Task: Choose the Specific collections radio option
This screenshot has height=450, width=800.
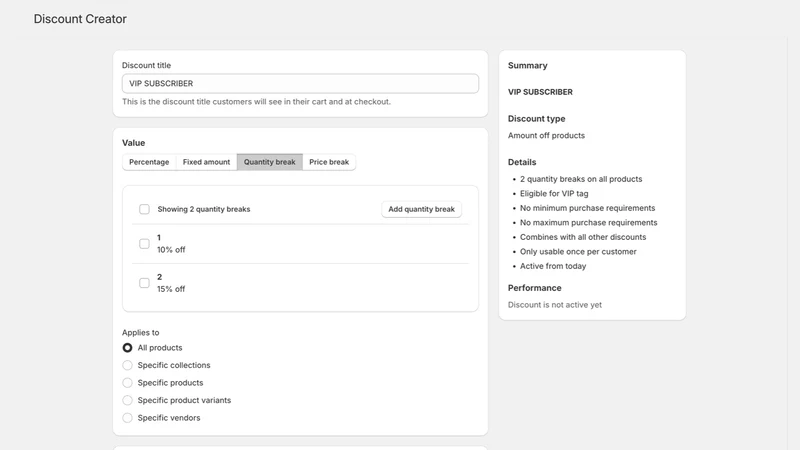Action: coord(128,365)
